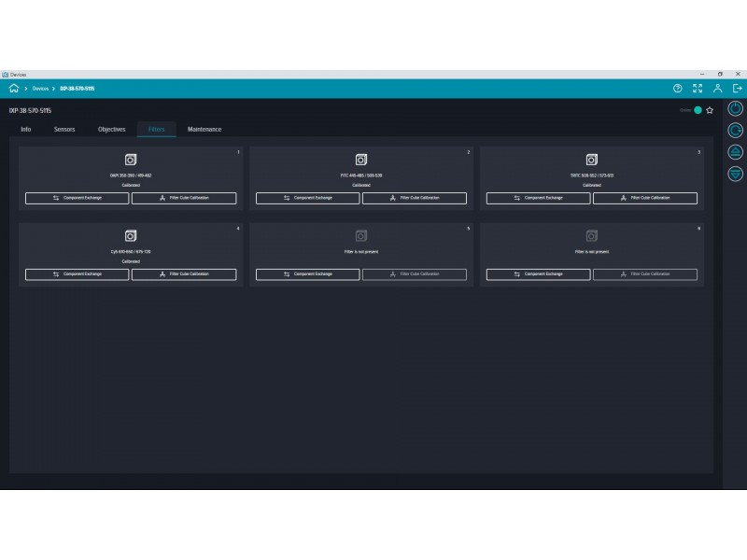Viewport: 747px width, 560px height.
Task: Click Component Exchange in empty slot 6
Action: click(x=539, y=274)
